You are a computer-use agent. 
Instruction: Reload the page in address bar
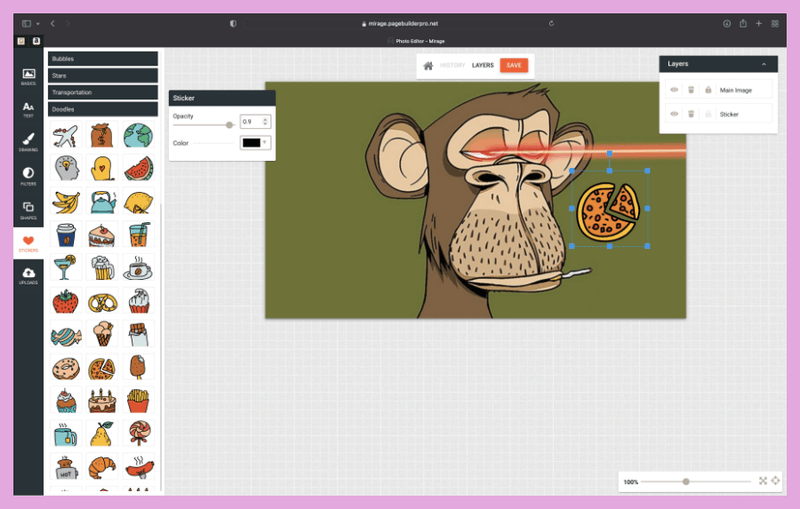pos(551,23)
